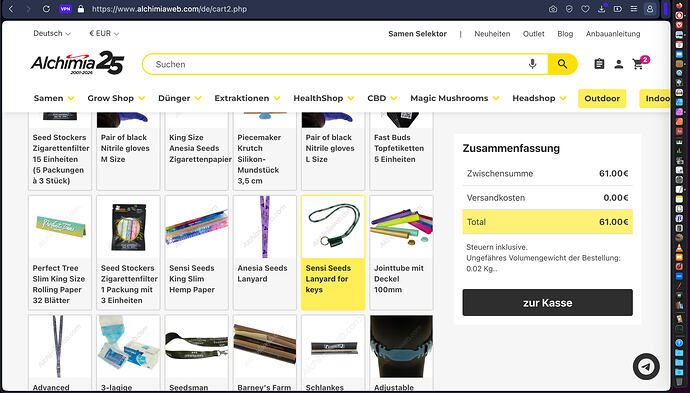The image size is (690, 393).
Task: Expand the Dünger menu
Action: tap(180, 98)
